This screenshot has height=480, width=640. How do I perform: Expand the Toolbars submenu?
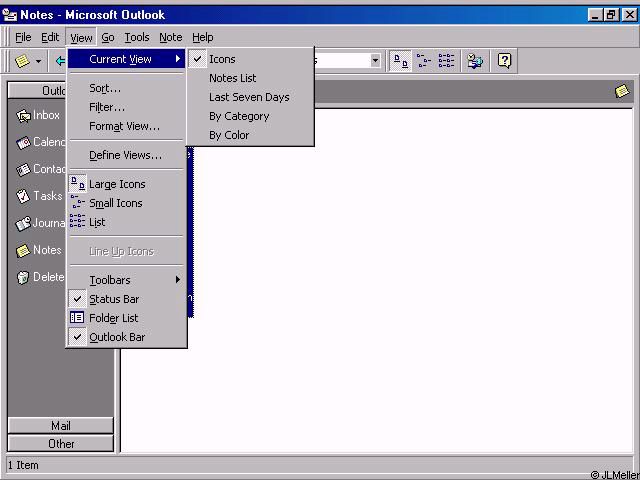point(126,280)
